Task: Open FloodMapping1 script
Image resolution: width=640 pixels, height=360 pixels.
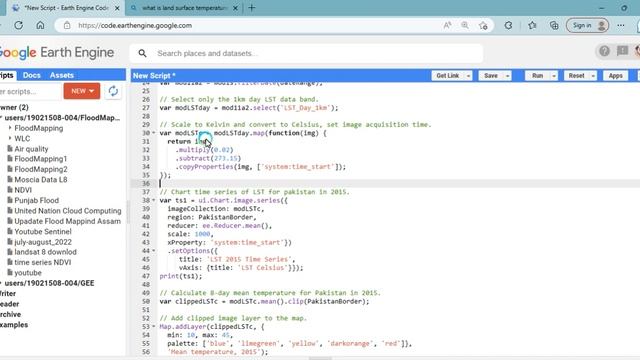Action: click(x=40, y=159)
